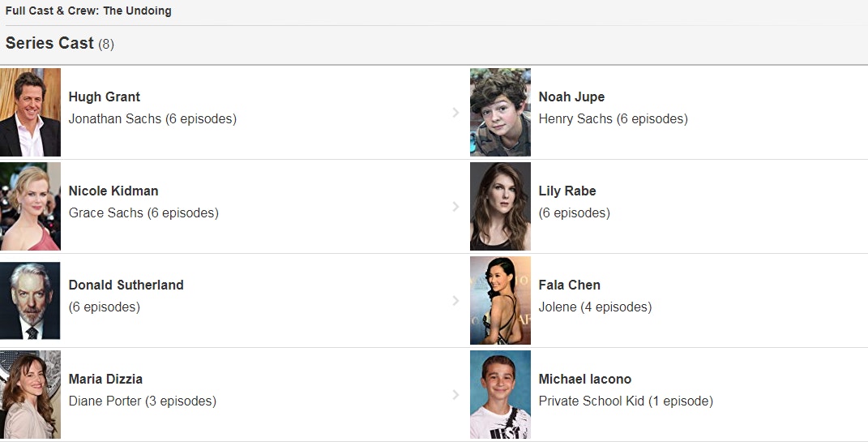Screen dimensions: 868x442
Task: Click the Series Cast section heading
Action: click(x=49, y=44)
